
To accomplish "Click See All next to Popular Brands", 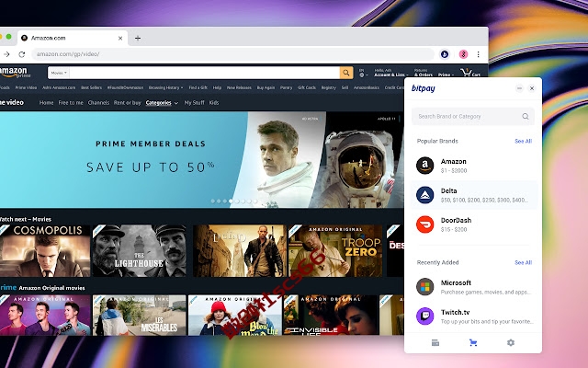I will [x=523, y=141].
